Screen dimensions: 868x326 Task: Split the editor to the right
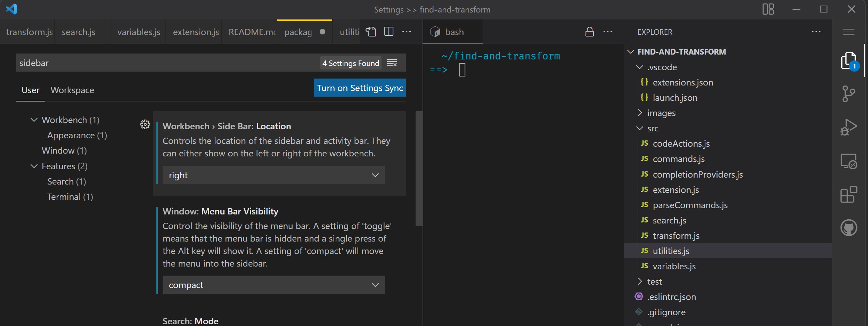pos(389,32)
